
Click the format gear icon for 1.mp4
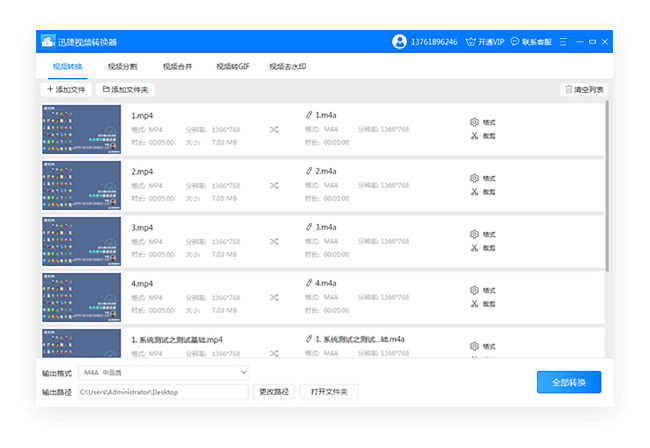(x=474, y=122)
